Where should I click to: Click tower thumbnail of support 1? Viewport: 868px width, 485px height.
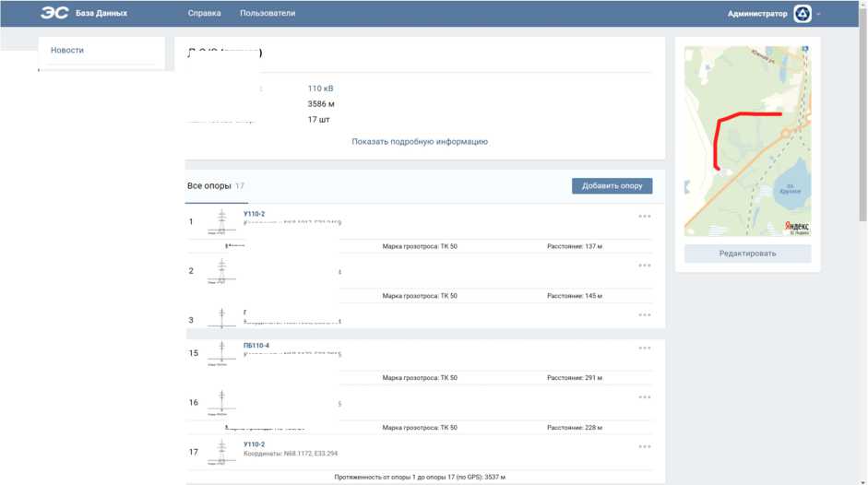221,223
